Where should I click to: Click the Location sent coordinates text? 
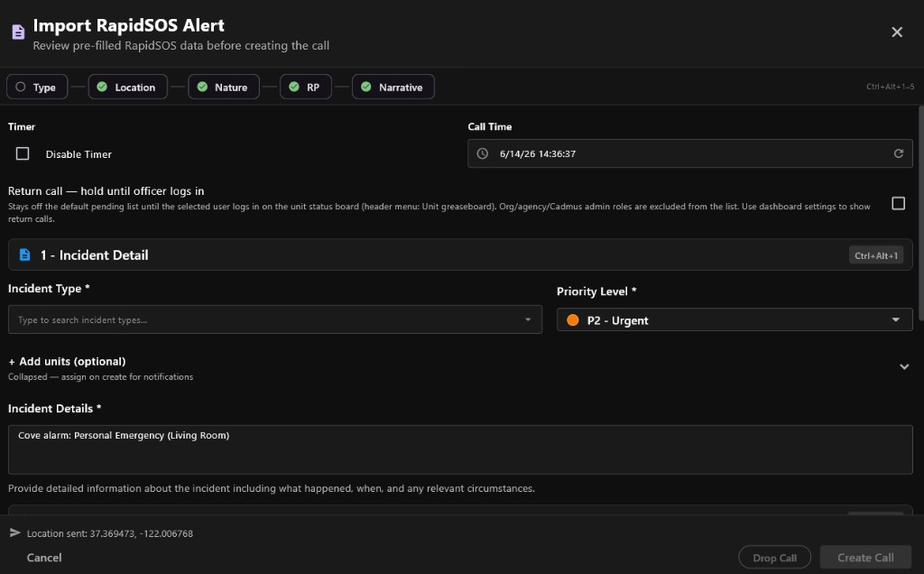click(x=109, y=533)
